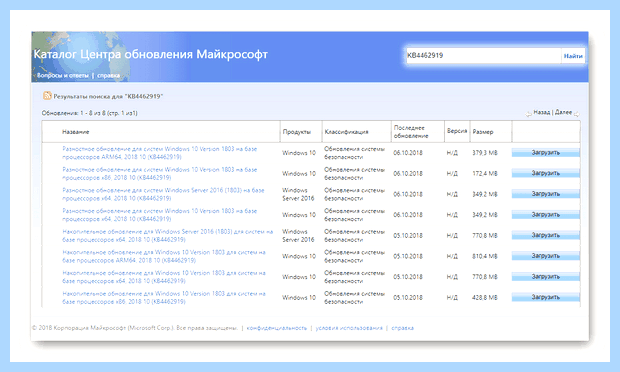Sort by the Версия column header
This screenshot has width=620, height=372.
coord(457,130)
